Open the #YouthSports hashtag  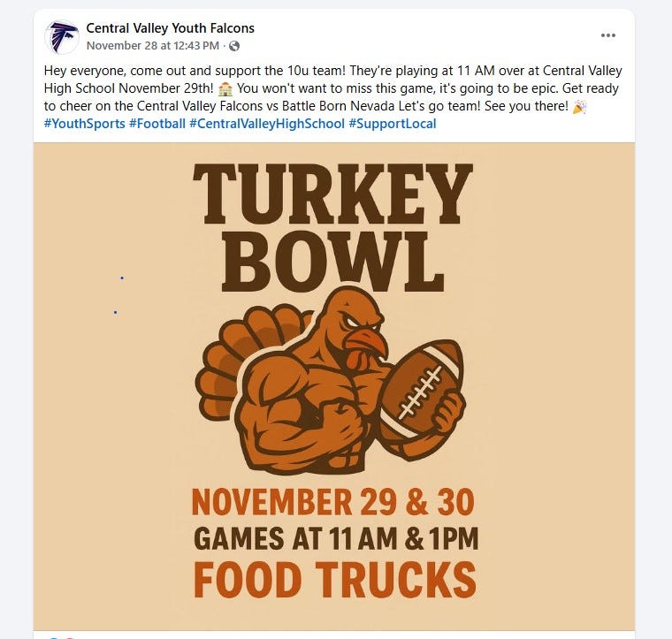click(84, 124)
